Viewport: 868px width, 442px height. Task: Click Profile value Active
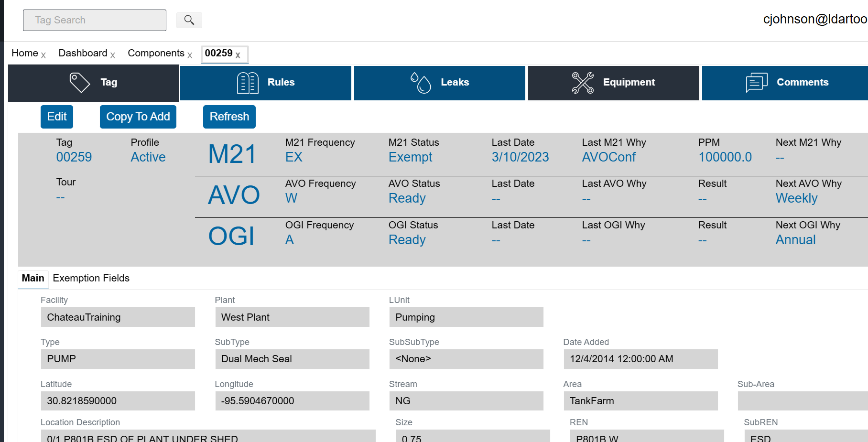[148, 157]
